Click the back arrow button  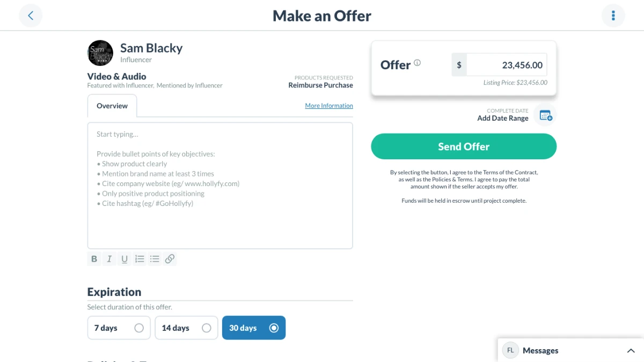[x=31, y=16]
